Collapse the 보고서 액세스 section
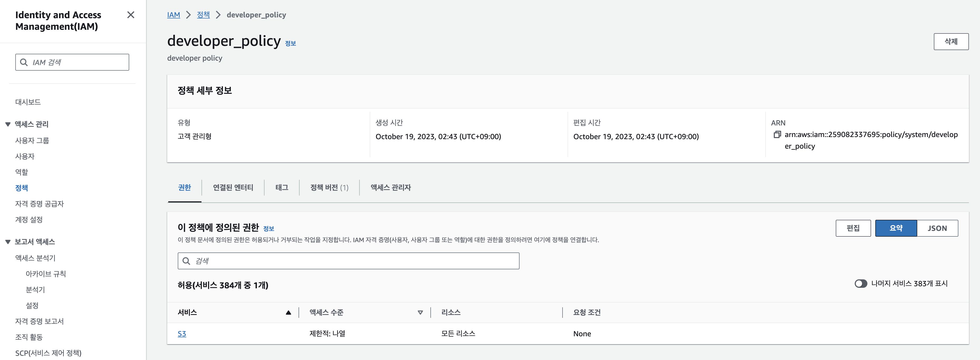This screenshot has width=980, height=360. point(8,242)
